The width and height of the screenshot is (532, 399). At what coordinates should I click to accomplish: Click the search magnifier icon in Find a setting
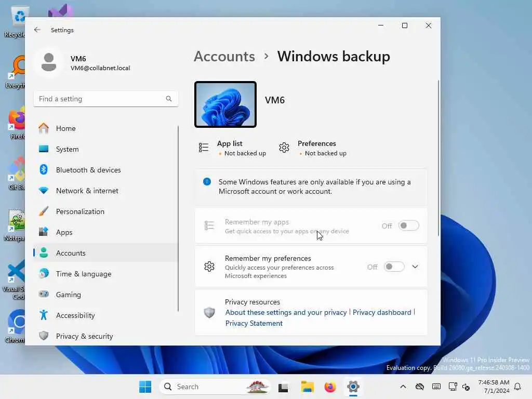(169, 99)
